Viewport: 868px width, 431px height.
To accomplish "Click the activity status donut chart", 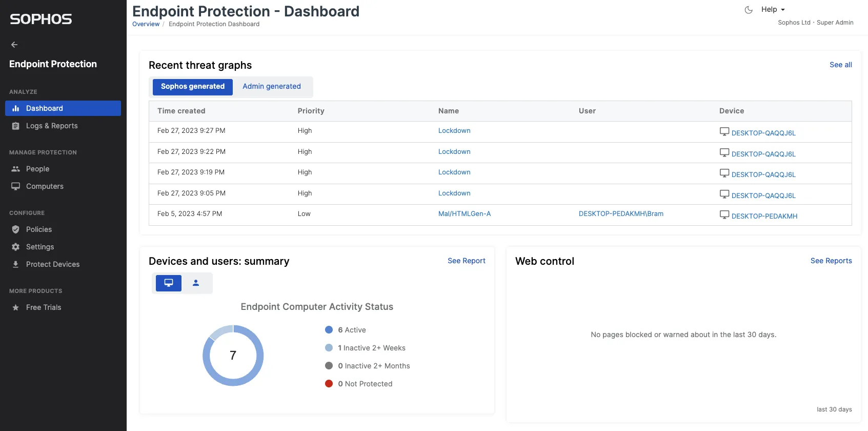I will [x=233, y=356].
